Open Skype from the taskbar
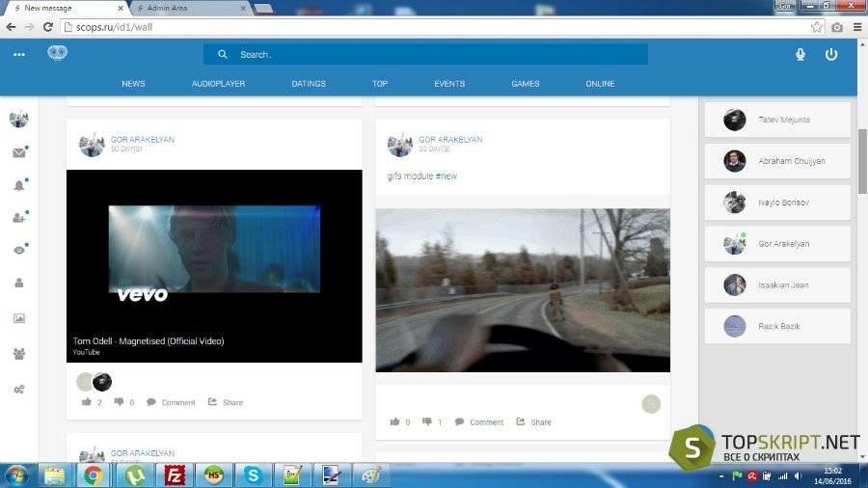The height and width of the screenshot is (488, 868). (253, 475)
